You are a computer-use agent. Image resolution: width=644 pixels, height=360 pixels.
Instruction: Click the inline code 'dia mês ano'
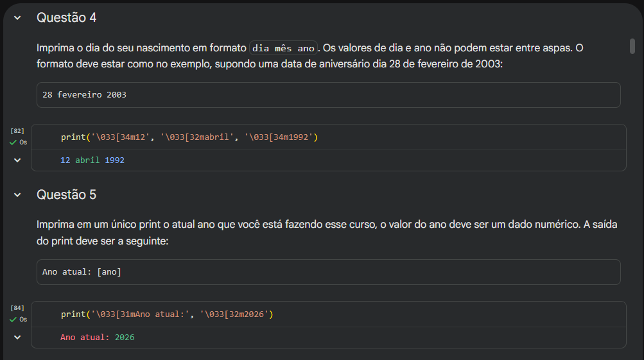coord(283,48)
